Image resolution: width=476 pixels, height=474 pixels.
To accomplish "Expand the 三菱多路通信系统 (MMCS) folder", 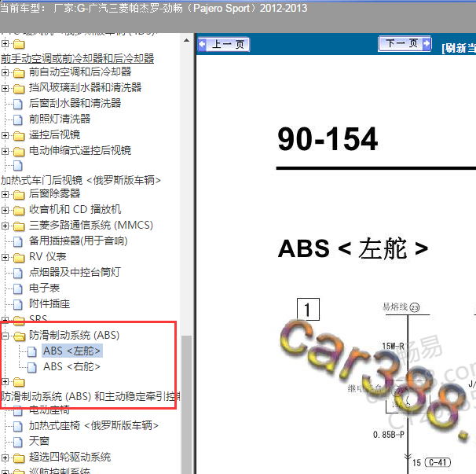I will 5,226.
